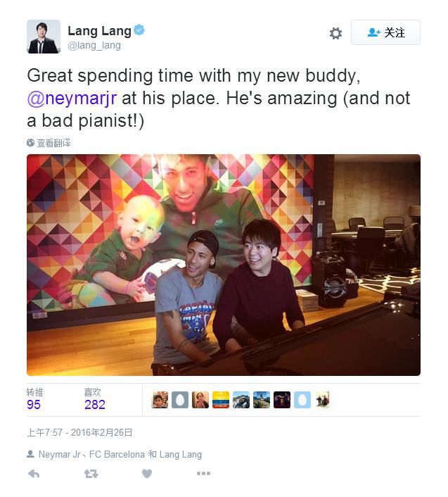Viewport: 448px width, 497px height.
Task: Click the Colombian flag avatar
Action: (221, 400)
